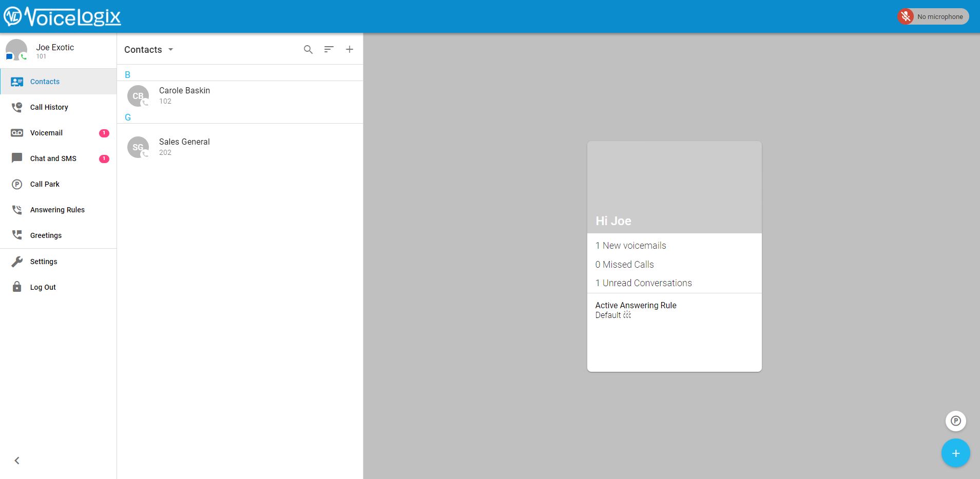
Task: Expand the Contacts dropdown arrow
Action: pos(171,50)
